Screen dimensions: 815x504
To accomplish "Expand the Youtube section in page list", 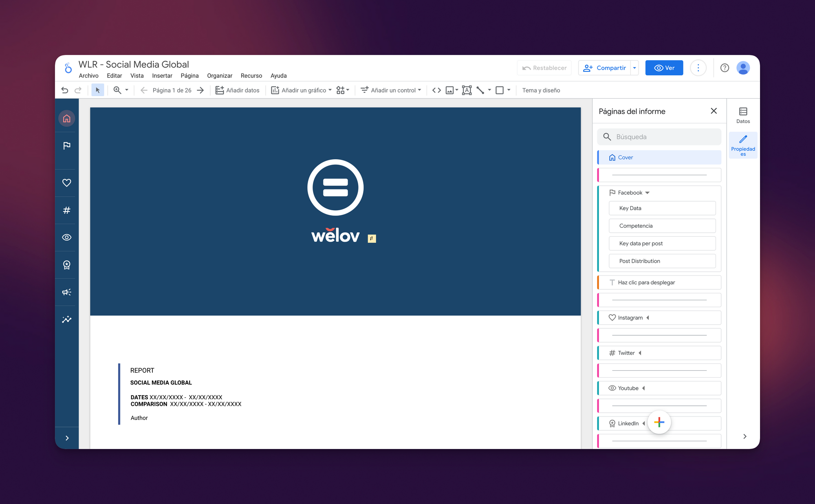I will pos(643,388).
